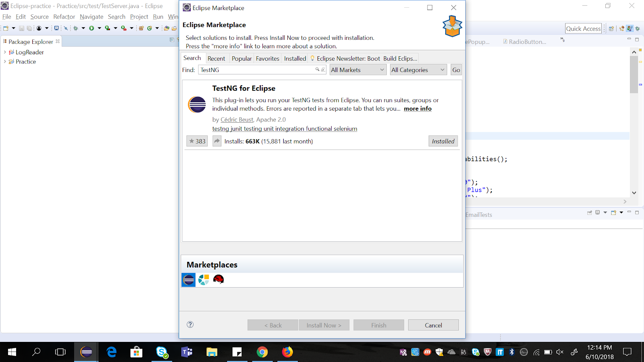Click the New Java Class icon
Screen dimensions: 644x362
click(x=149, y=28)
